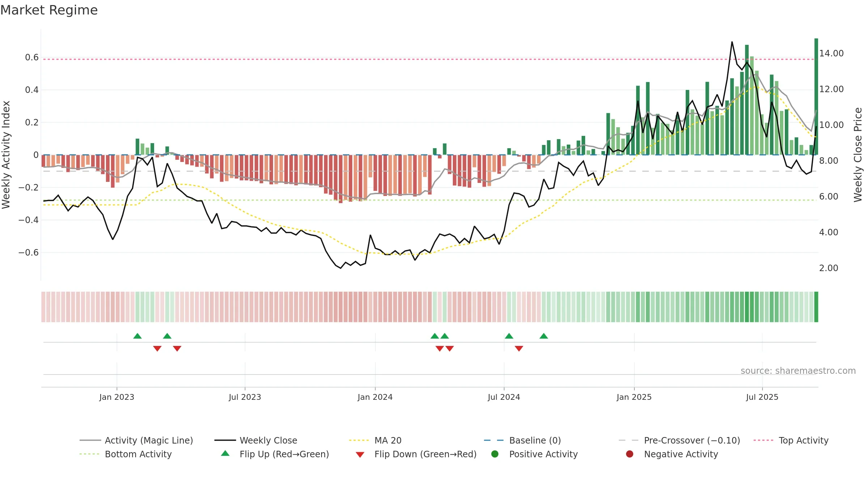This screenshot has height=488, width=868.
Task: Click the first green flip-up triangle marker
Action: click(x=137, y=336)
